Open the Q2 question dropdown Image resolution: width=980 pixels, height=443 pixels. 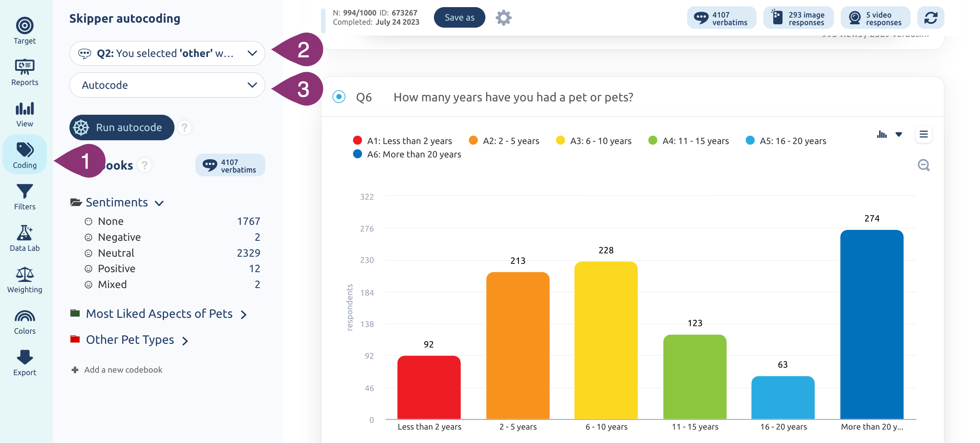pyautogui.click(x=167, y=53)
